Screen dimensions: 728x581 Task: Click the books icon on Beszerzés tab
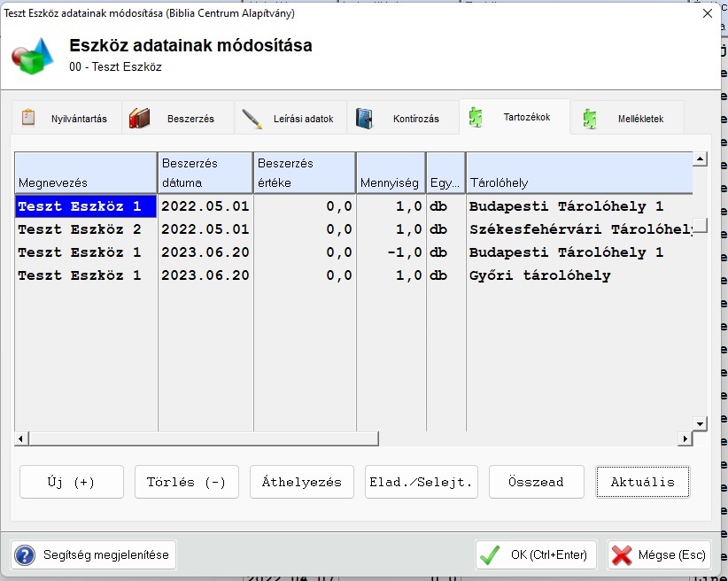pyautogui.click(x=140, y=118)
